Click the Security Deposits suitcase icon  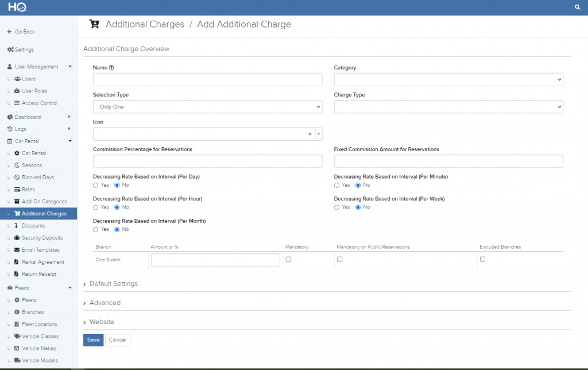pos(17,237)
